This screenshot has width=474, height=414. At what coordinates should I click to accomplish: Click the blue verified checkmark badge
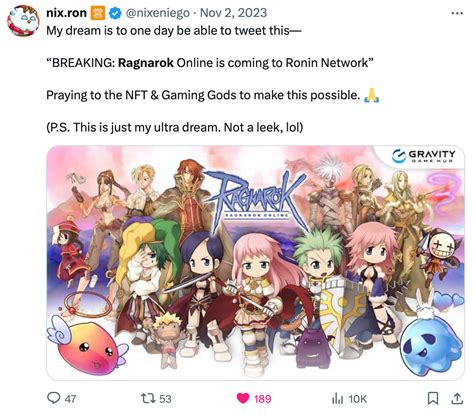pos(115,13)
